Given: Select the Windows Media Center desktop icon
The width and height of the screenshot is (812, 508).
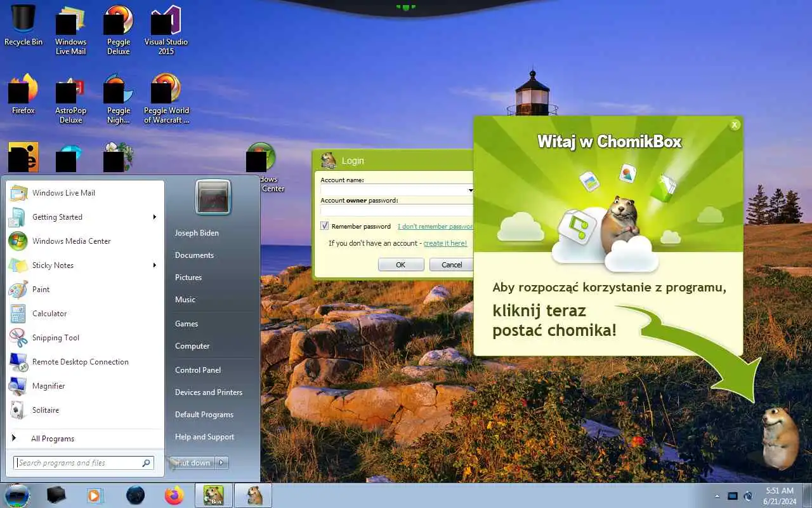Looking at the screenshot, I should pos(264,167).
